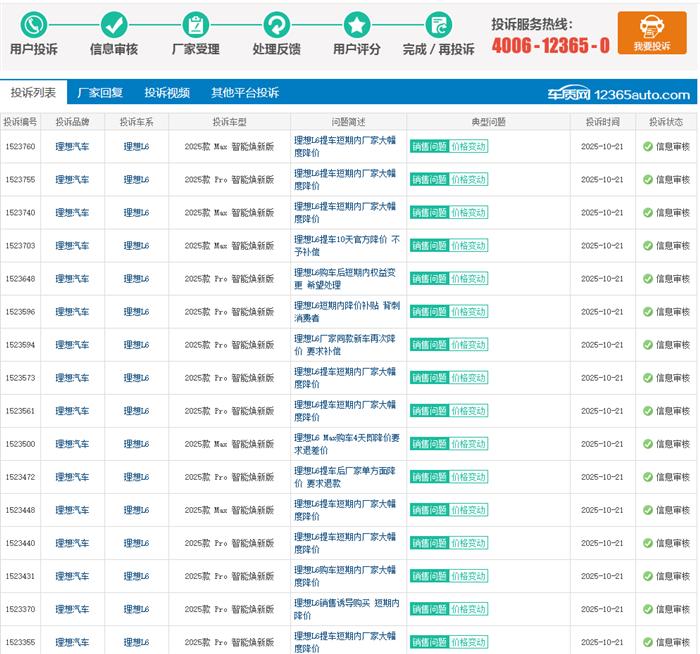Click green status icon for complaint 1523760
Screen dimensions: 700x654
(x=647, y=147)
